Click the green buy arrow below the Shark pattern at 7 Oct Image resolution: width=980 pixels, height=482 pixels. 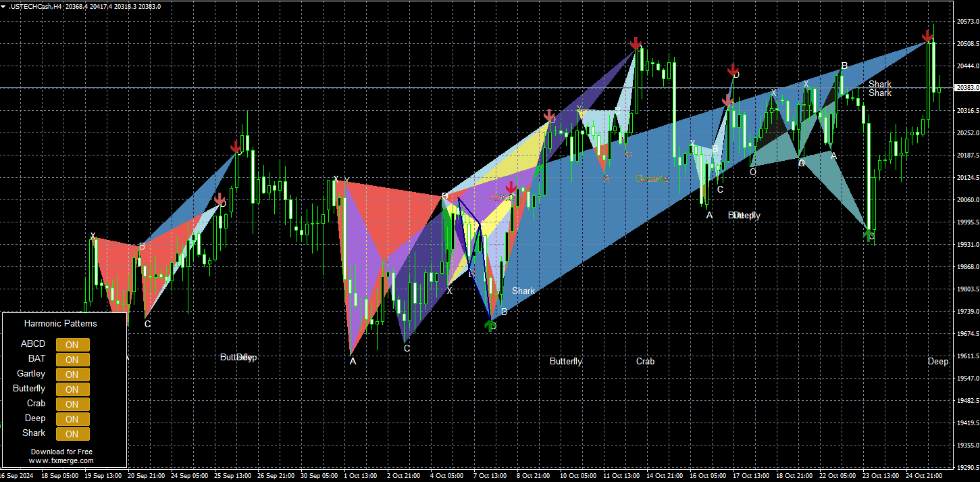[x=490, y=326]
